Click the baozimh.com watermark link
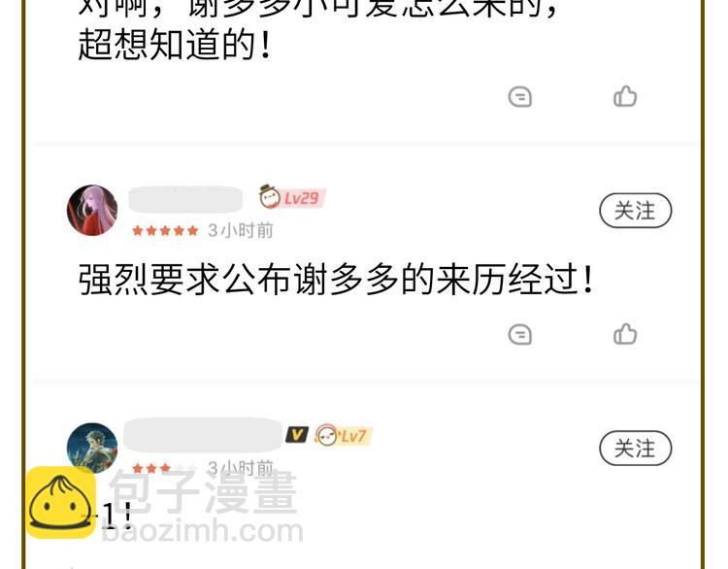This screenshot has width=728, height=569. (203, 531)
